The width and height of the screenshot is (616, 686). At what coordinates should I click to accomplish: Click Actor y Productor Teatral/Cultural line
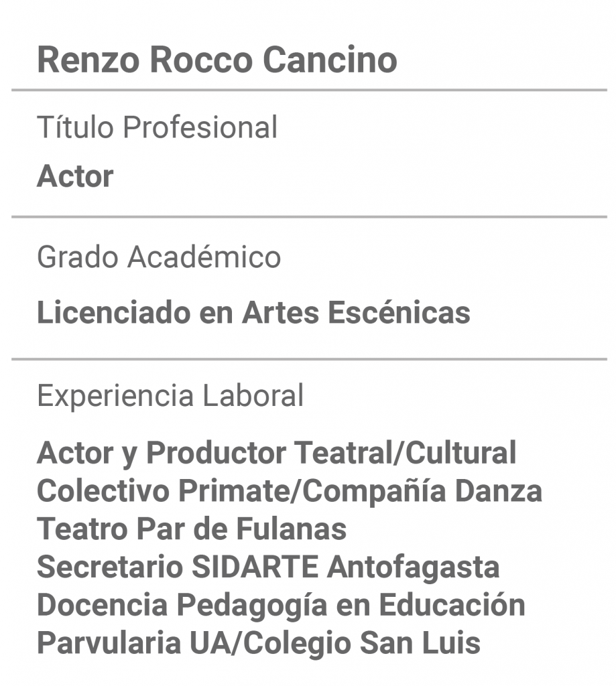pyautogui.click(x=277, y=454)
